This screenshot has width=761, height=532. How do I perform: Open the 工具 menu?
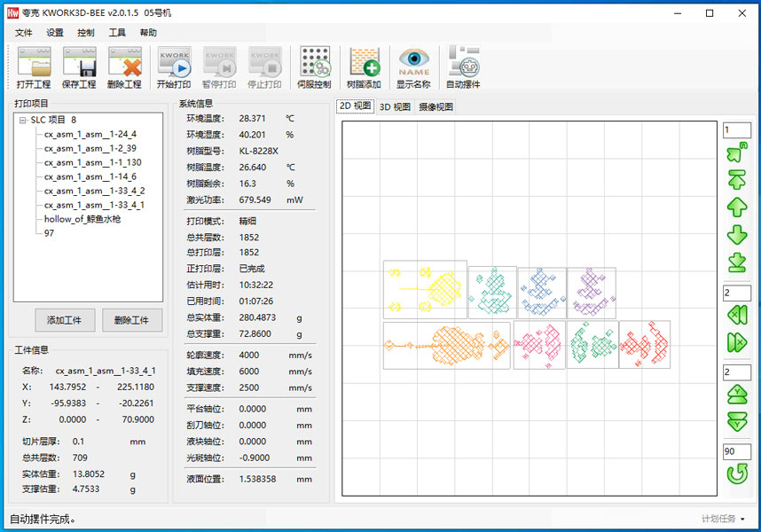coord(117,33)
